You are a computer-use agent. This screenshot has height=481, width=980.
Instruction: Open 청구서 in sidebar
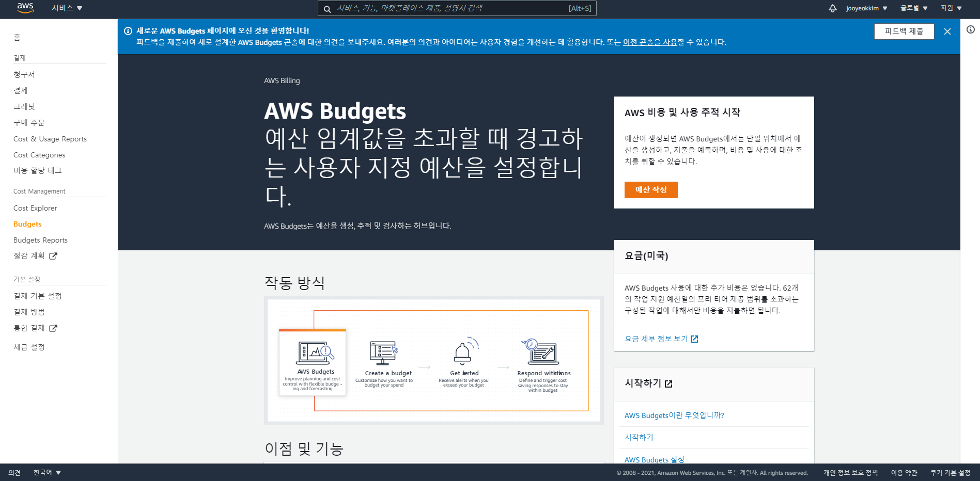[24, 75]
